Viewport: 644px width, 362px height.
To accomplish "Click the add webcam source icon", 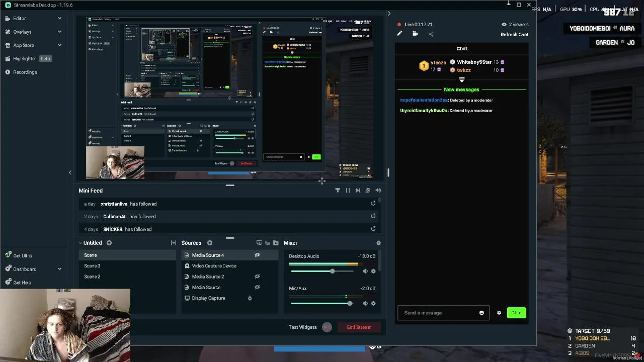I will pos(267,243).
